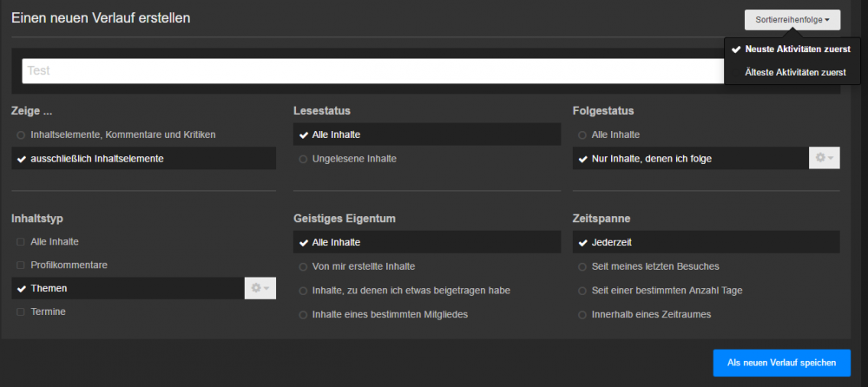This screenshot has width=868, height=387.
Task: Select Seit einer bestimmten Anzahl Tage
Action: [666, 290]
